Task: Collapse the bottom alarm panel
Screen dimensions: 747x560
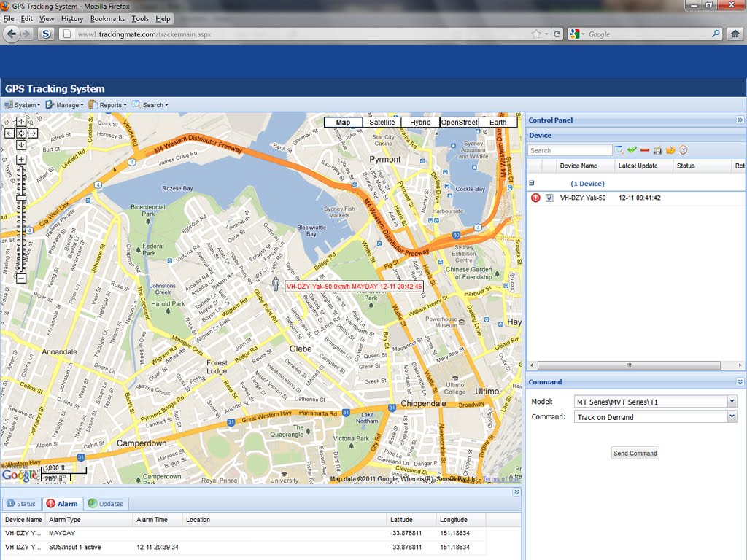Action: point(516,492)
